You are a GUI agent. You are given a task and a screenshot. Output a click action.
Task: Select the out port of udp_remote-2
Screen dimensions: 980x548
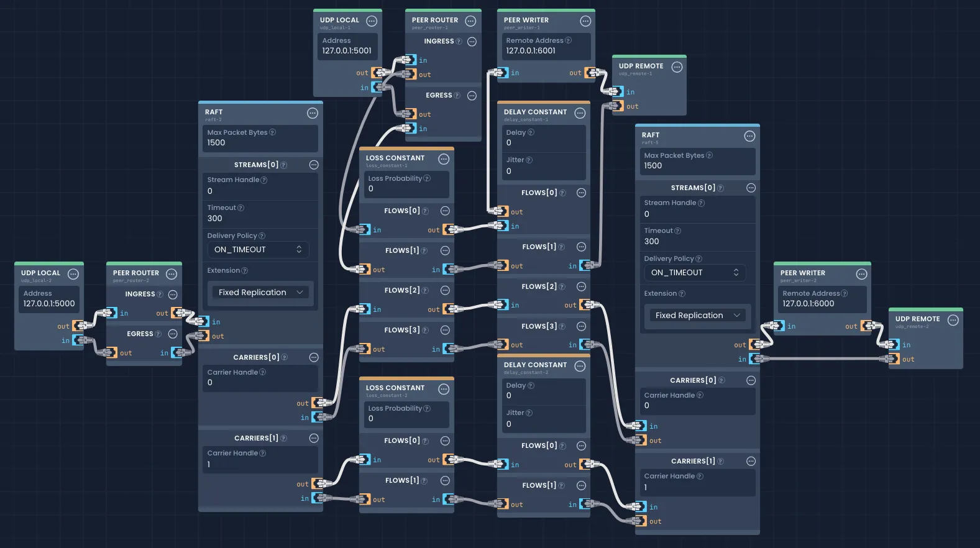click(894, 359)
